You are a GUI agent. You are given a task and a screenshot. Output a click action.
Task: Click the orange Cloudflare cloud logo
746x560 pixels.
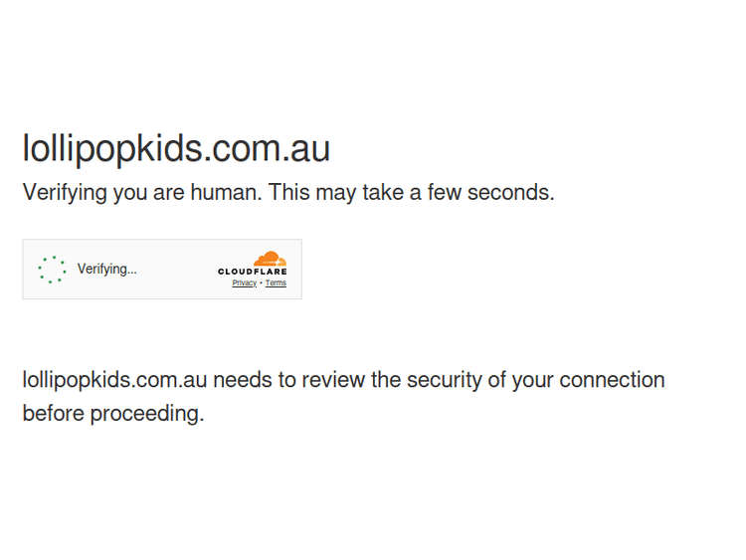(x=270, y=260)
